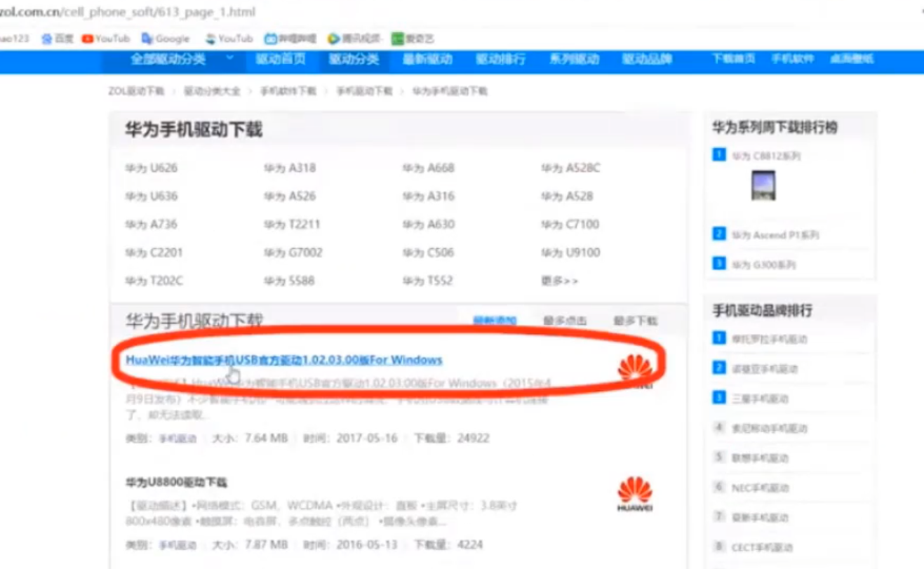Image resolution: width=924 pixels, height=569 pixels.
Task: Open 华为 Ascend P1系列 in weekly ranking
Action: click(775, 235)
